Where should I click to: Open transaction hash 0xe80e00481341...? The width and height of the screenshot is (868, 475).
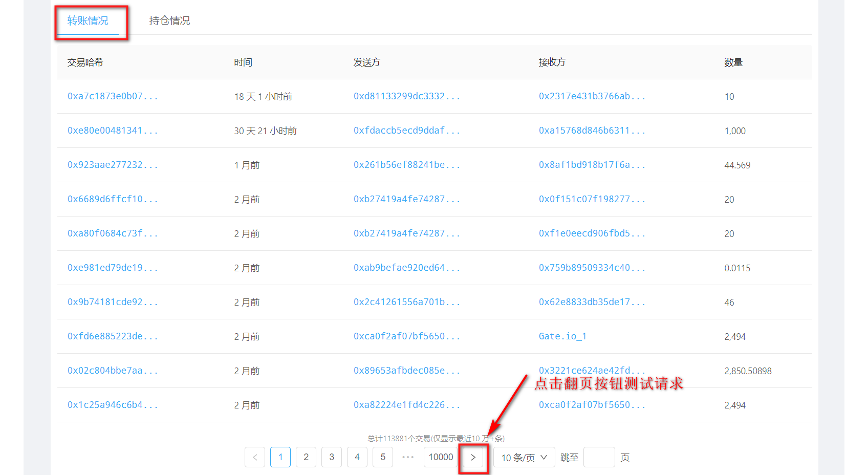click(x=113, y=131)
